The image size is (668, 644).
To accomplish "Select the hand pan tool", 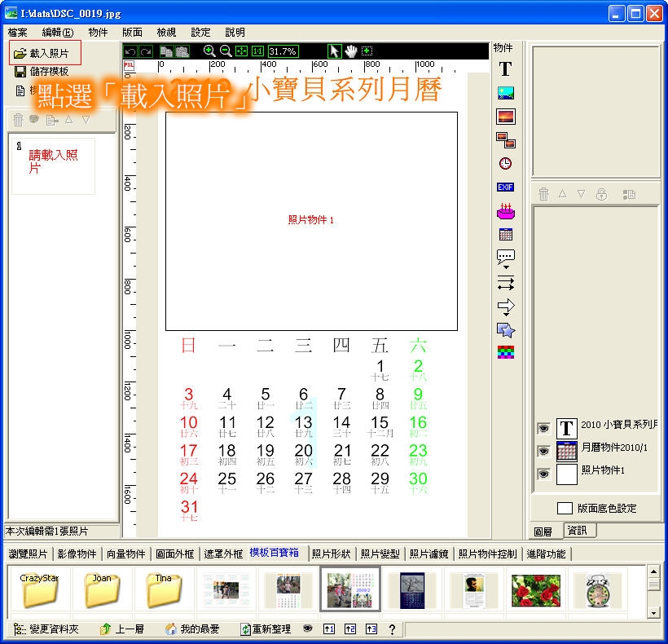I will pyautogui.click(x=351, y=51).
